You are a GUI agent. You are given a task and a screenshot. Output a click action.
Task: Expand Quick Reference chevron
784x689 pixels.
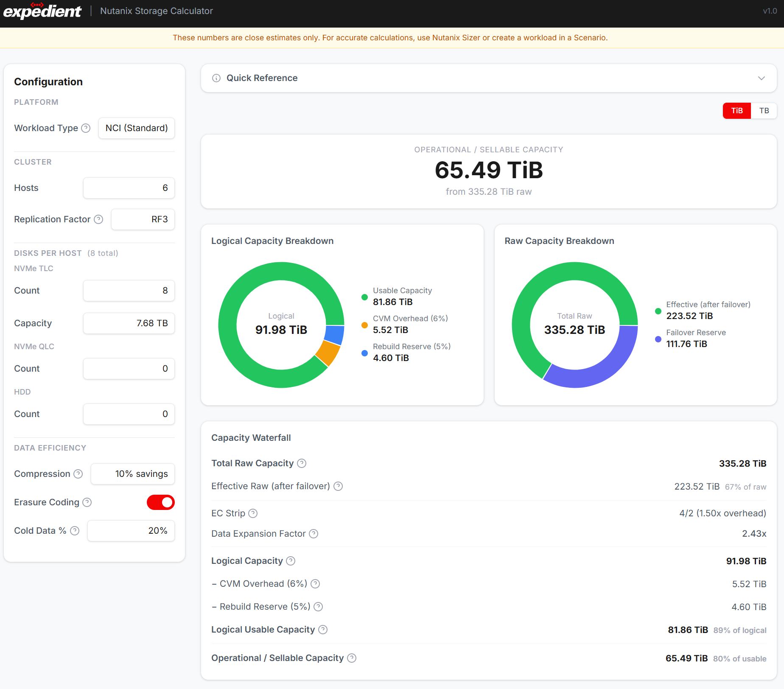tap(762, 78)
